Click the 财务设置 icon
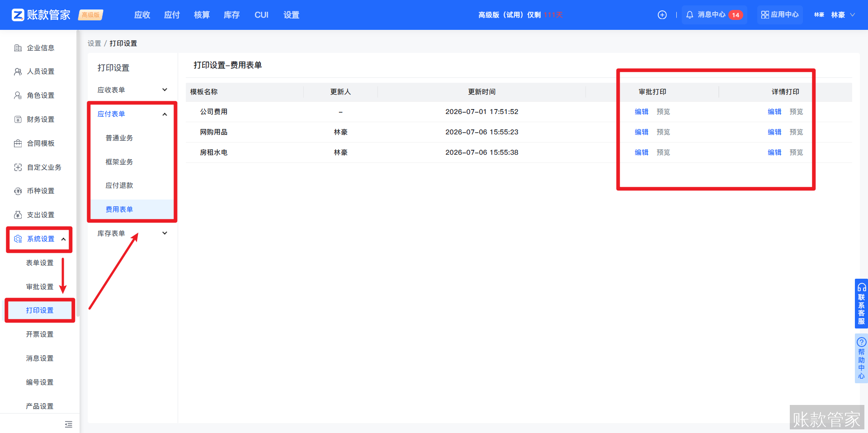Viewport: 868px width, 433px height. pyautogui.click(x=18, y=119)
